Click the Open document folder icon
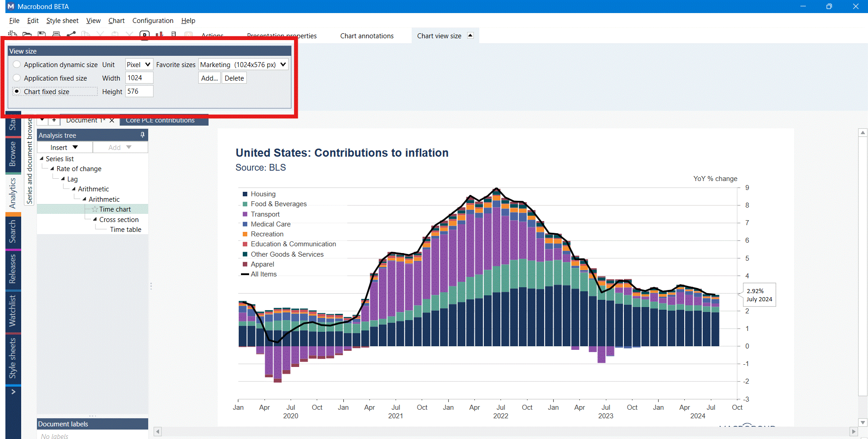The image size is (868, 439). pos(27,34)
